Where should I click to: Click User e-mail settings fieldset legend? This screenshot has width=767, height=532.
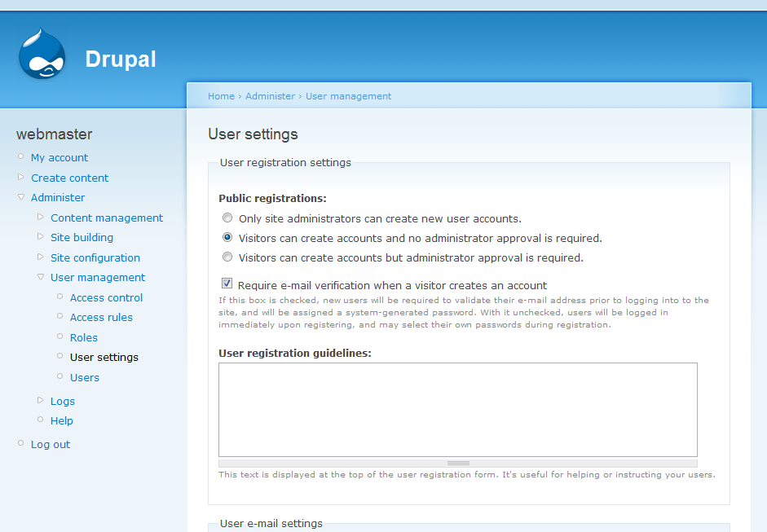coord(271,523)
